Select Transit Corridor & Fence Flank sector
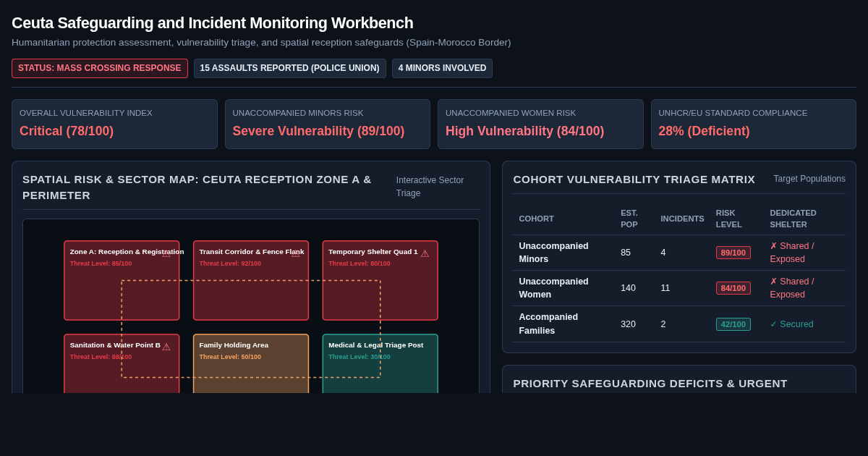The image size is (868, 456). click(x=251, y=280)
